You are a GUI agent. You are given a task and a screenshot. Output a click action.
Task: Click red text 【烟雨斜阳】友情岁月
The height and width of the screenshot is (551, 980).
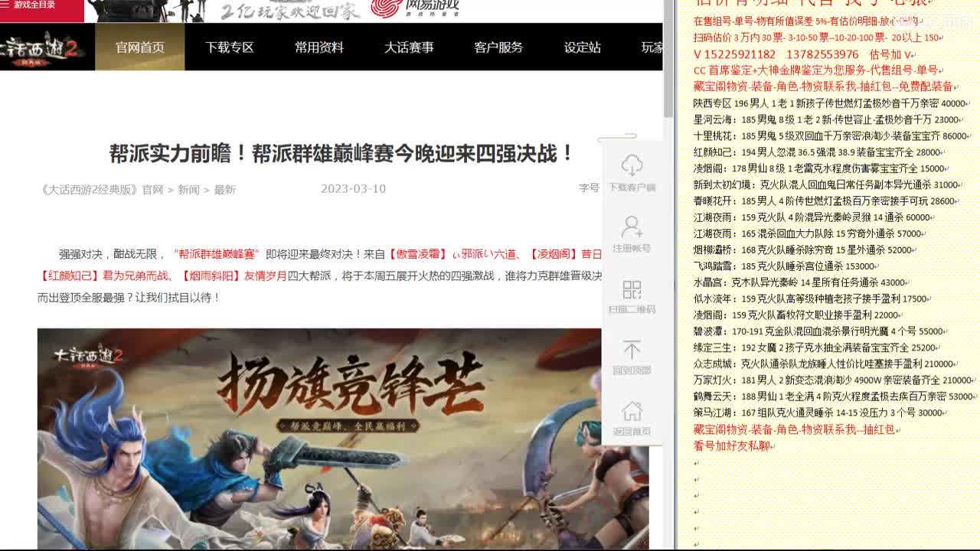234,275
